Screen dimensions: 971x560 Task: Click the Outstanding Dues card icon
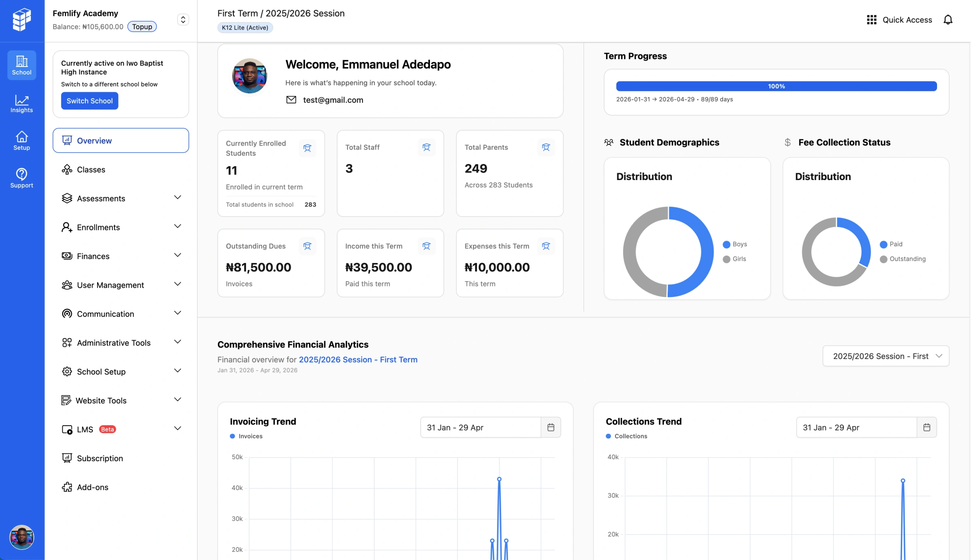tap(307, 246)
